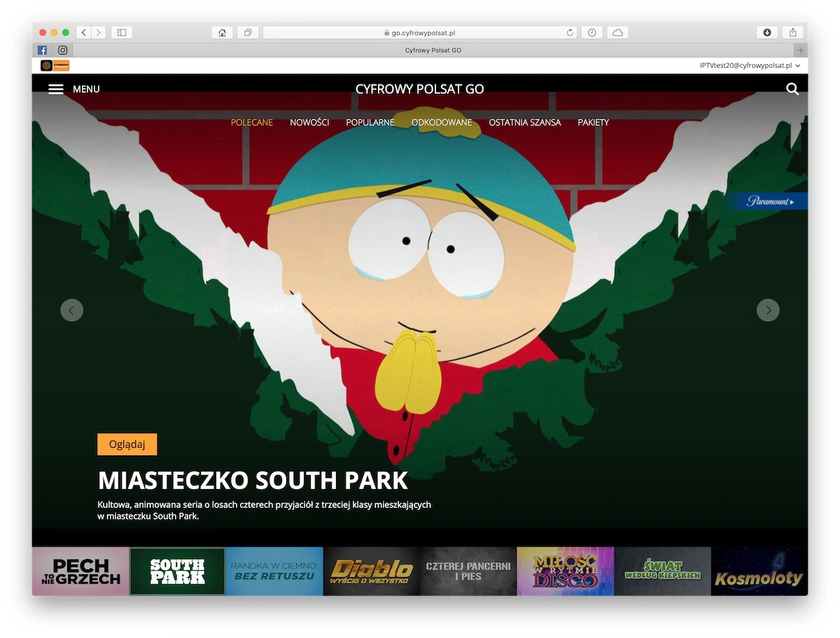Open Diablo Wyścig o wszystko thumbnail
This screenshot has height=638, width=840.
coord(372,572)
